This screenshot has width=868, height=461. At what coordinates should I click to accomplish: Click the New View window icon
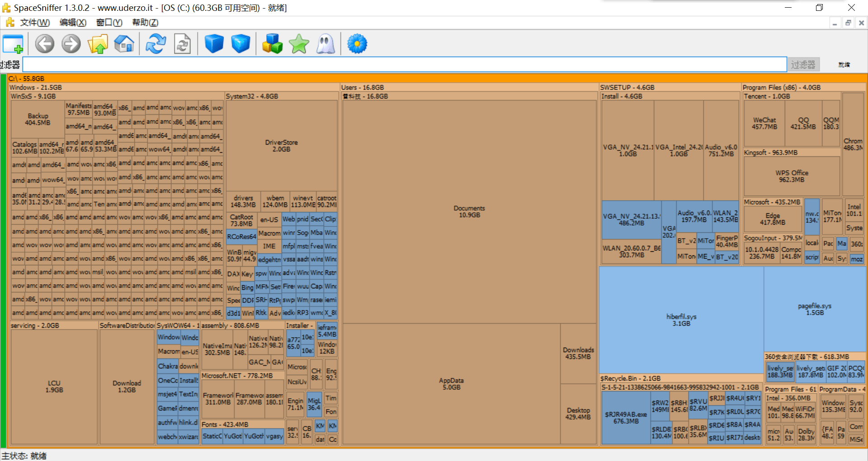(x=13, y=44)
